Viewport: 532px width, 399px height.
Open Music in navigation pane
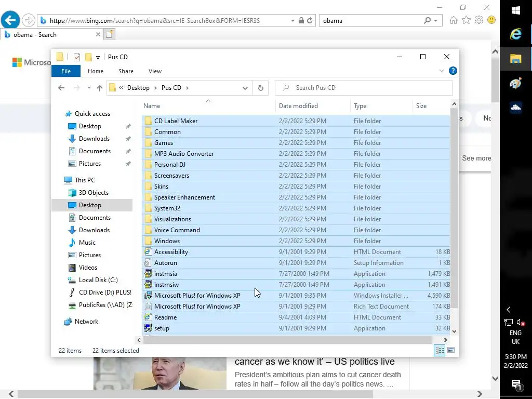coord(87,243)
